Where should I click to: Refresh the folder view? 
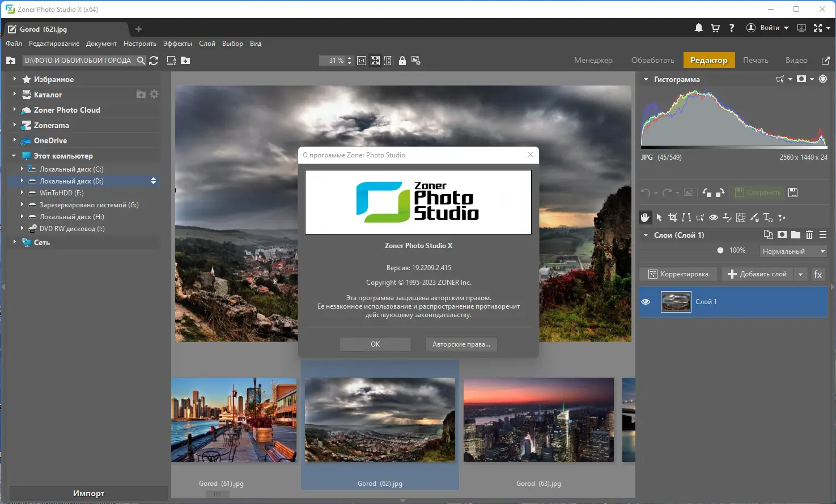point(154,61)
